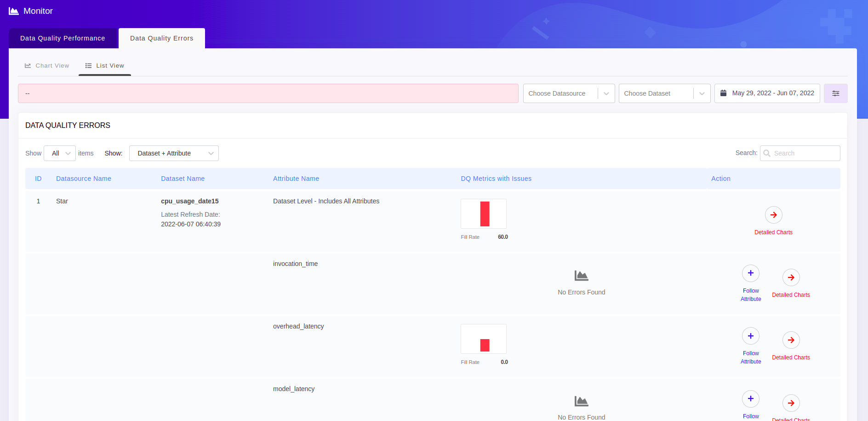Click the Monitor chart icon in header
The width and height of the screenshot is (868, 421).
(x=14, y=11)
